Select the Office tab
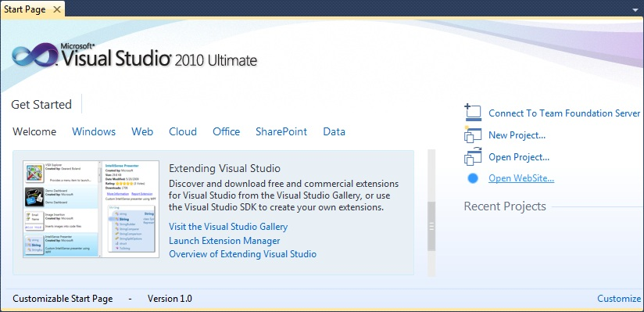Viewport: 644px width, 312px height. coord(227,131)
